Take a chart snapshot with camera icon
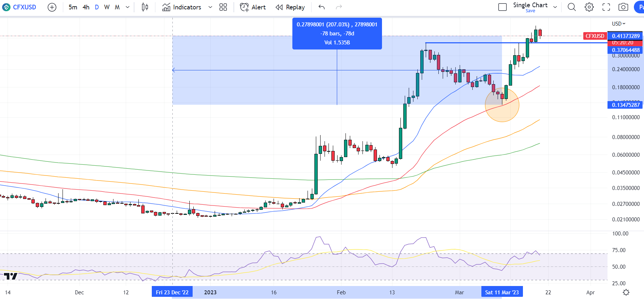Image resolution: width=644 pixels, height=299 pixels. (623, 7)
